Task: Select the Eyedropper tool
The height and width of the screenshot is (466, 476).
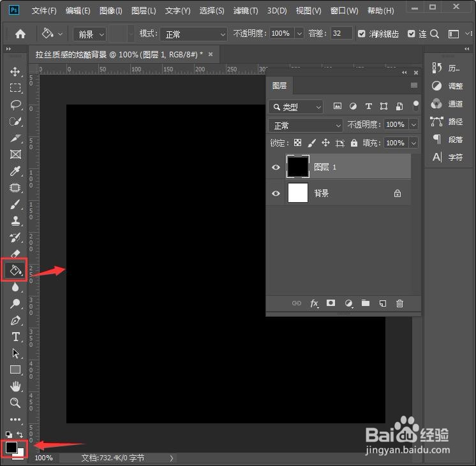Action: point(15,171)
